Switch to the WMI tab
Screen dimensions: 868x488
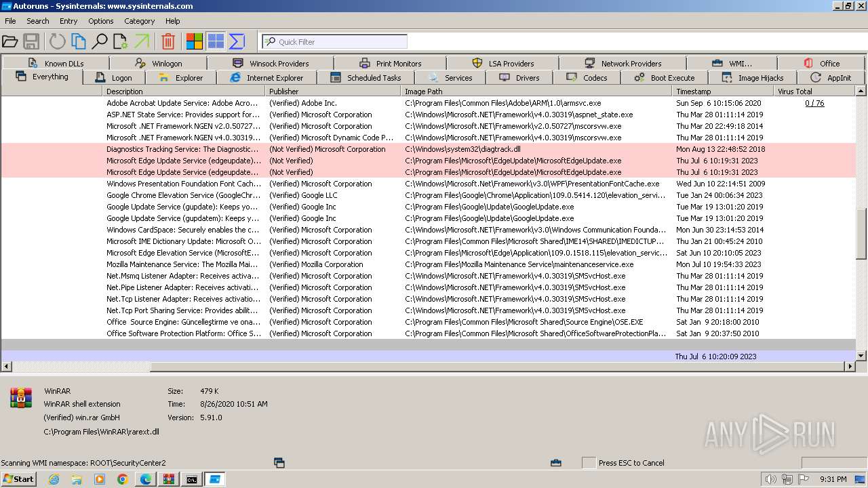(732, 63)
